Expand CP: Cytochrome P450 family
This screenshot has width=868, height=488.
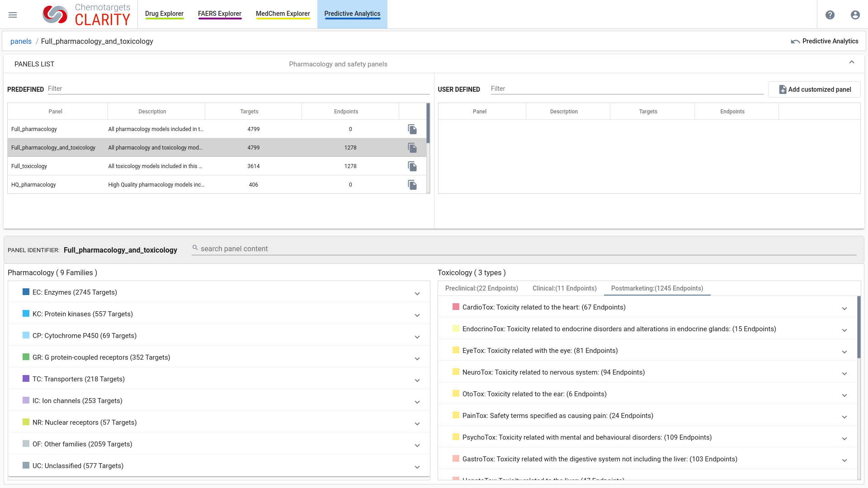(417, 337)
